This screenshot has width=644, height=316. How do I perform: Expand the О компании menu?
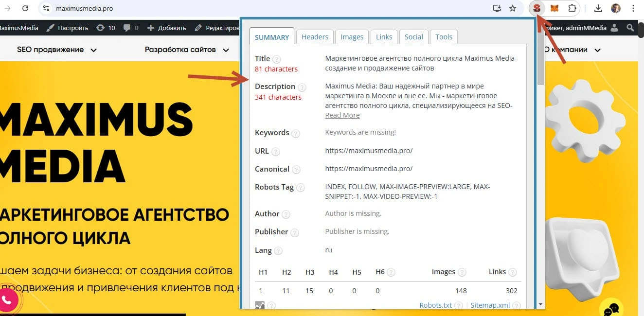click(x=573, y=50)
